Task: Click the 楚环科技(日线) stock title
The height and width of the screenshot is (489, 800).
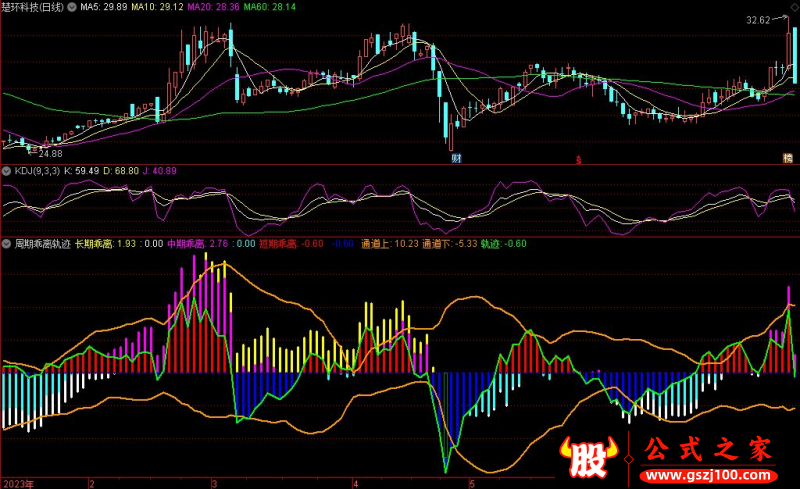Action: click(x=33, y=6)
